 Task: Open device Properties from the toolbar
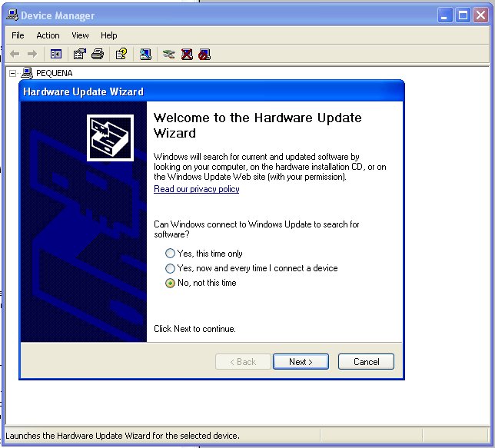80,54
